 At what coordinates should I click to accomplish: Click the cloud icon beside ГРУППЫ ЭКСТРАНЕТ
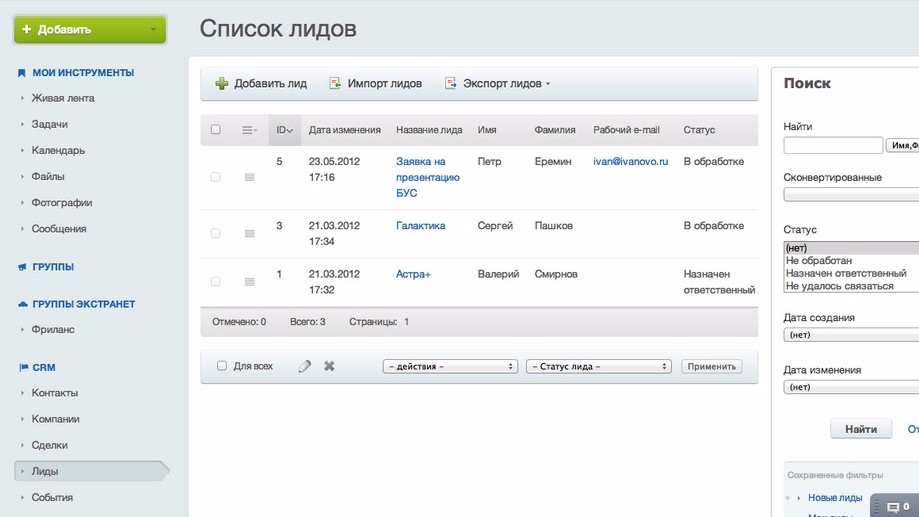[x=22, y=304]
